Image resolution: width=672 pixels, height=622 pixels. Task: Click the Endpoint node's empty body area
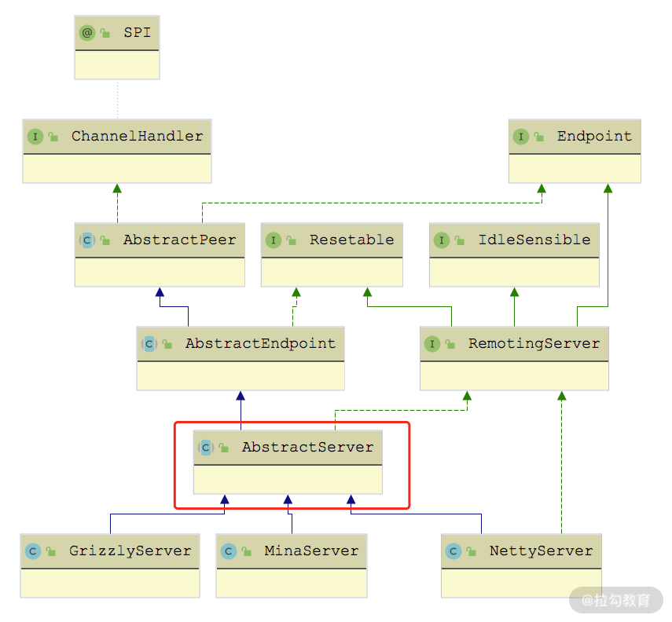575,168
